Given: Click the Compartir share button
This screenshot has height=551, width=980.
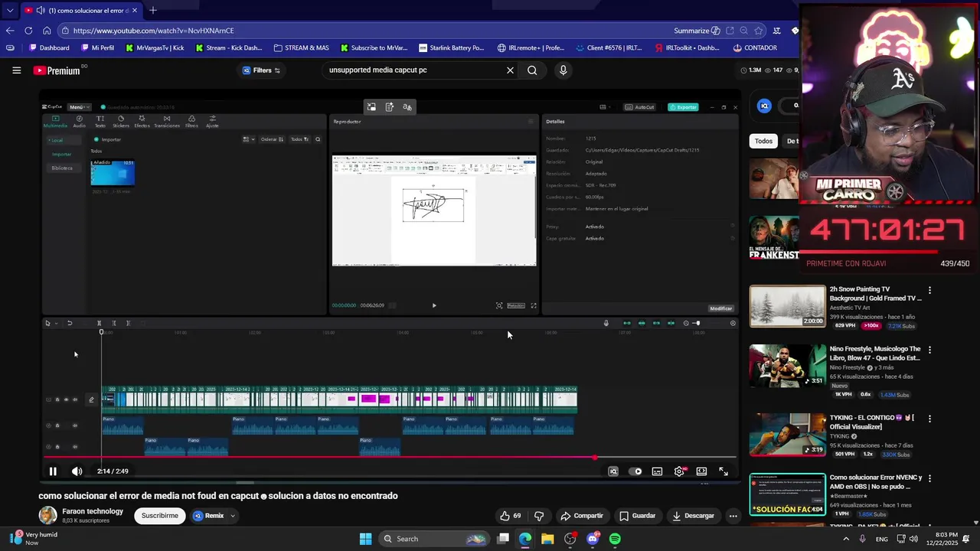Looking at the screenshot, I should click(x=581, y=516).
